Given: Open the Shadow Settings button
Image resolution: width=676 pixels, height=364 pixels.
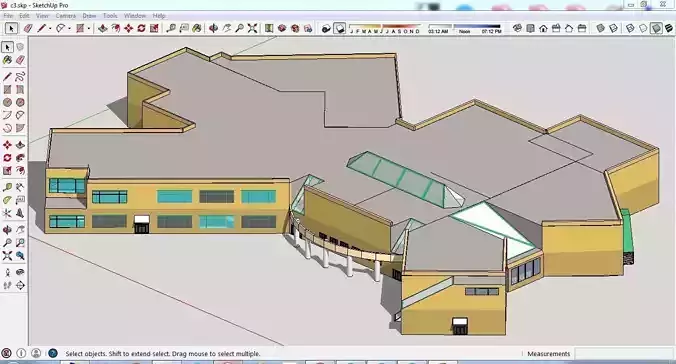Looking at the screenshot, I should point(326,28).
